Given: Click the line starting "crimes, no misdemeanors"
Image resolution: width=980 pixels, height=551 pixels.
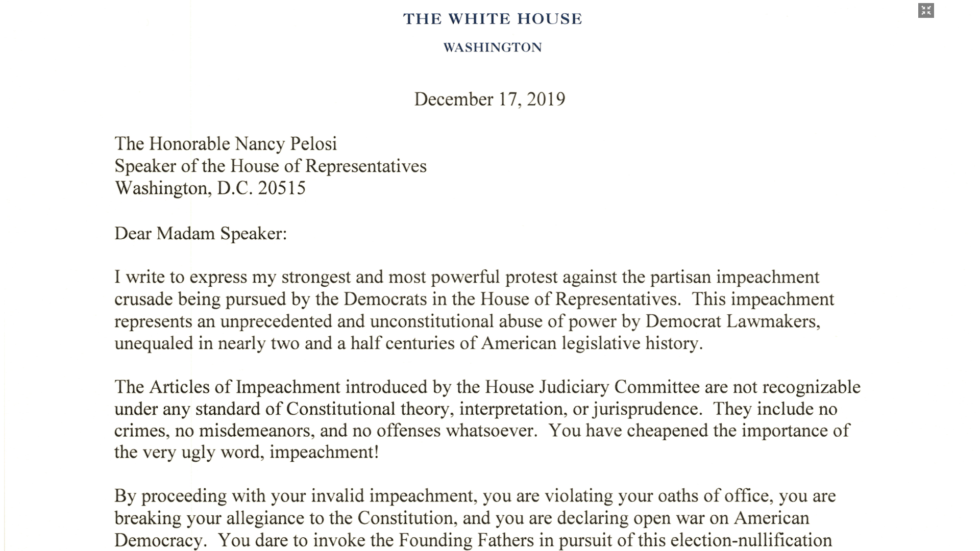Looking at the screenshot, I should point(482,431).
